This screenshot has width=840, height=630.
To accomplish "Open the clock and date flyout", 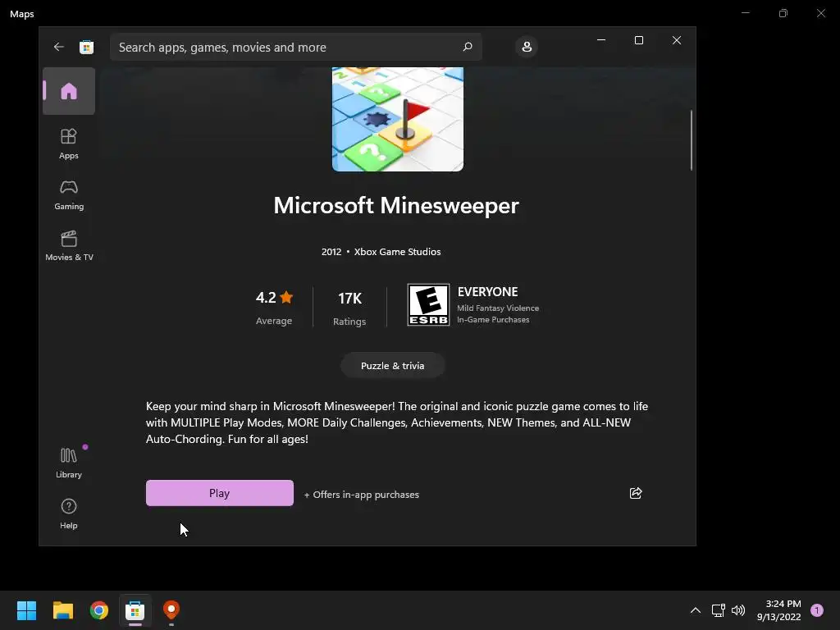I will click(779, 610).
